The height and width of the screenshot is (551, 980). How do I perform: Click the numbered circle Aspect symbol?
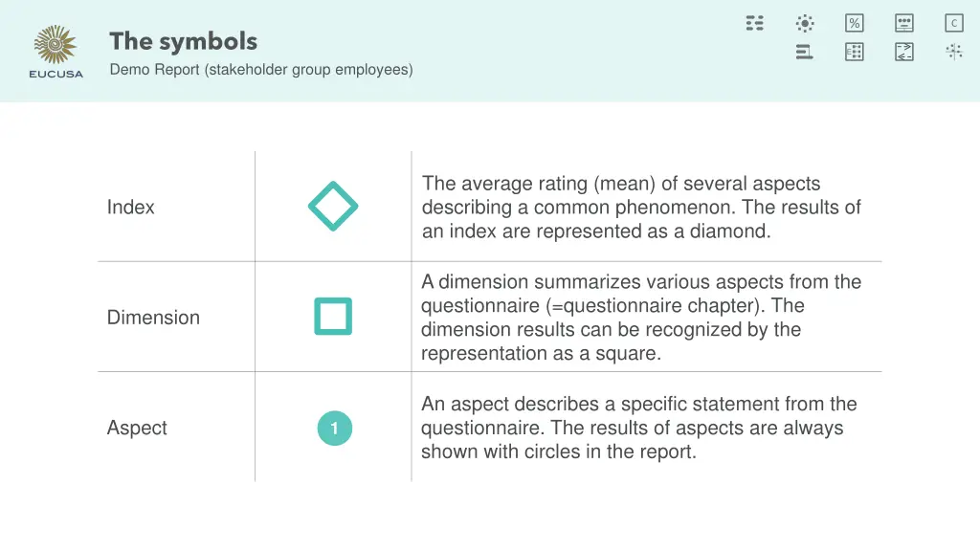pyautogui.click(x=334, y=428)
